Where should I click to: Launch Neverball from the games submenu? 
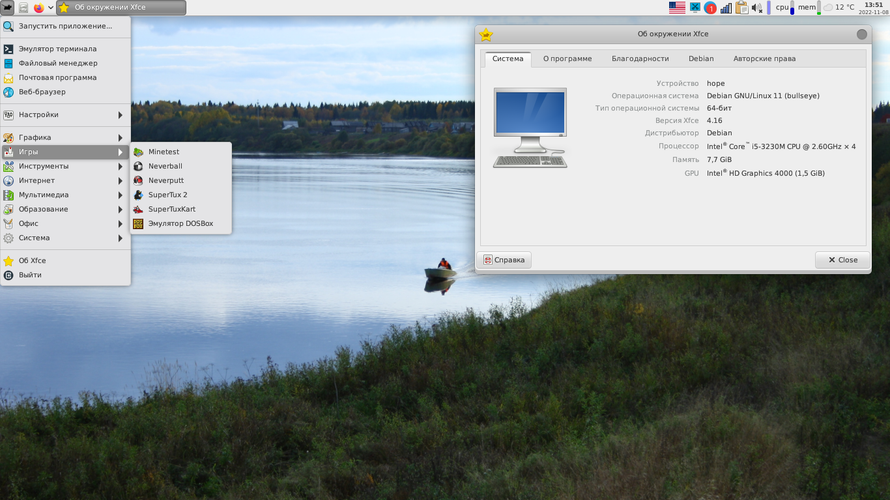click(x=180, y=166)
